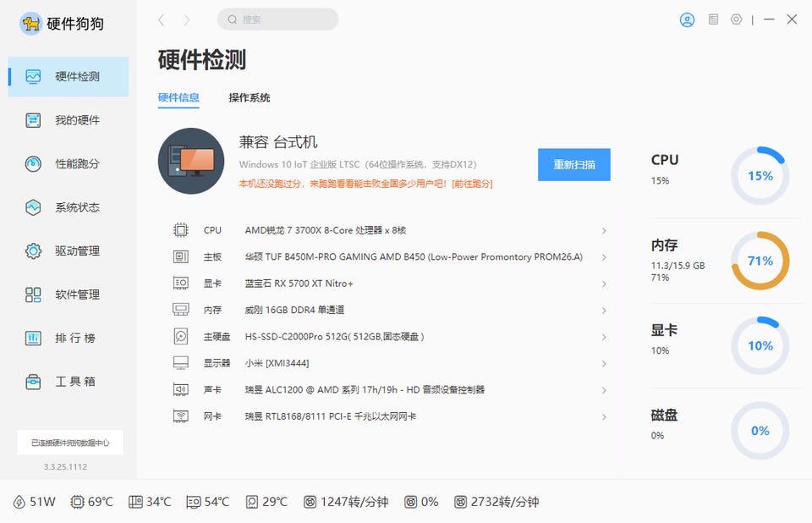The image size is (812, 523).
Task: Open 排行榜 ranking page
Action: pos(68,338)
